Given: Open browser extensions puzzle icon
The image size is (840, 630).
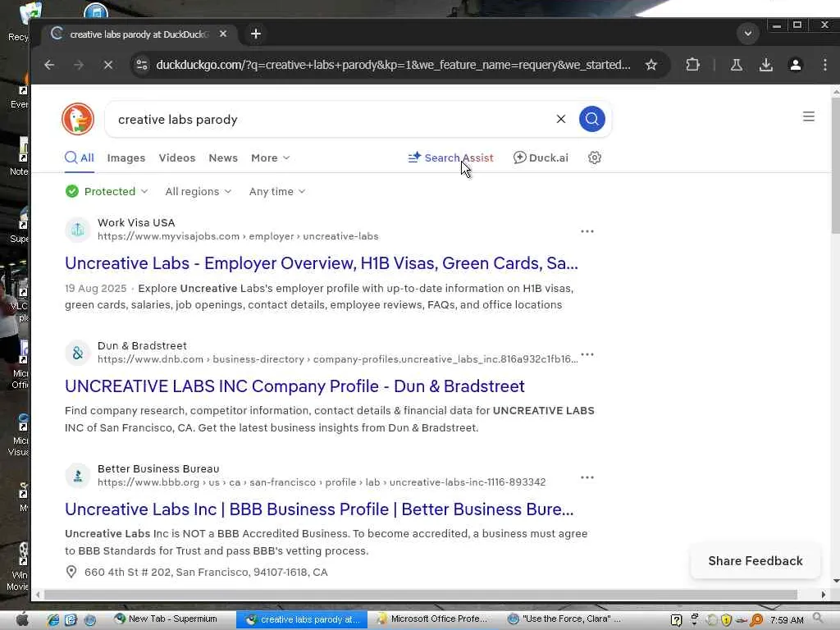Looking at the screenshot, I should click(692, 65).
